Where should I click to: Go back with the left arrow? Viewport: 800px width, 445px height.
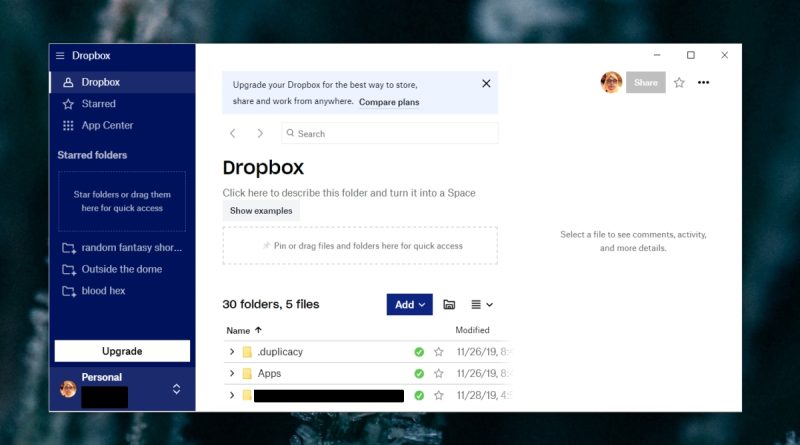(233, 133)
